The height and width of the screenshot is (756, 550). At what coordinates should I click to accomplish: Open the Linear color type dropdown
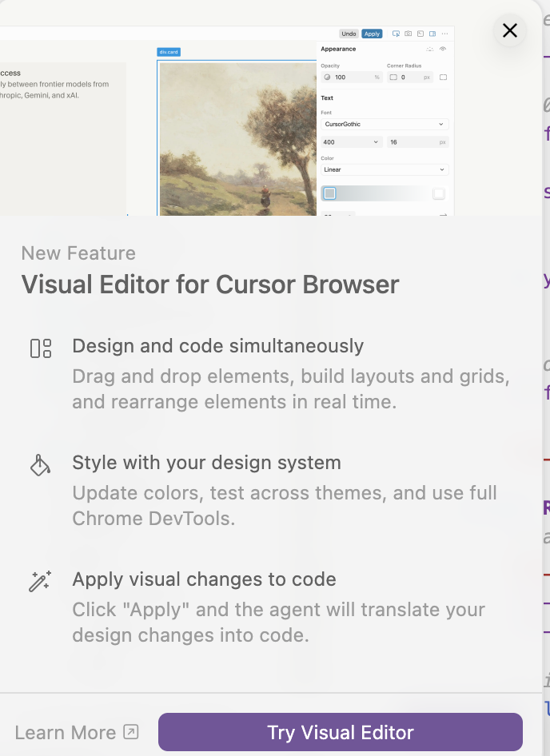click(384, 169)
